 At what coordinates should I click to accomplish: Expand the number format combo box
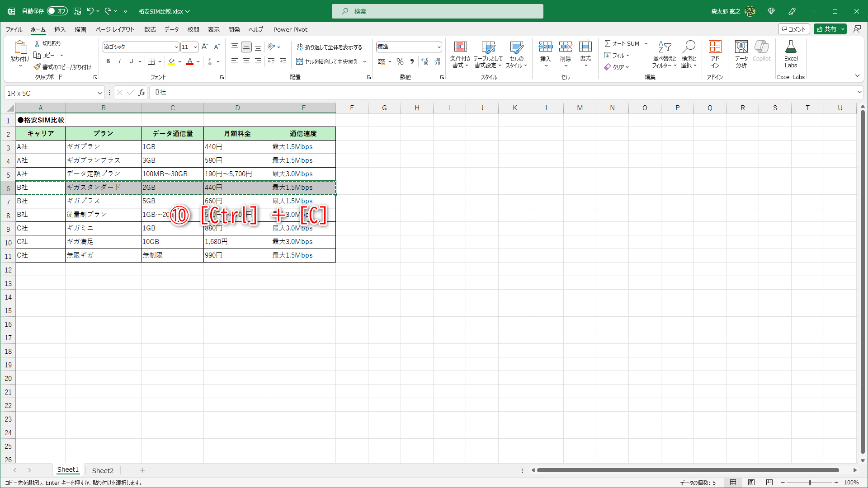439,47
